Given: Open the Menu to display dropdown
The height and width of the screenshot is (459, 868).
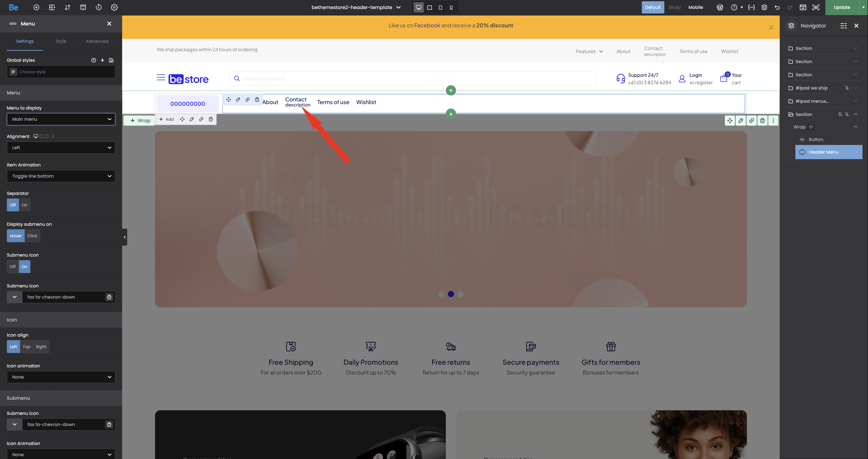Looking at the screenshot, I should pos(61,119).
